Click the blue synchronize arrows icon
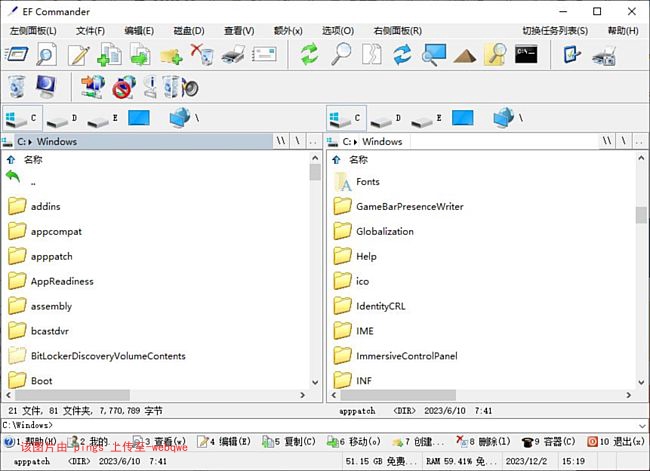Image resolution: width=650 pixels, height=471 pixels. [403, 55]
